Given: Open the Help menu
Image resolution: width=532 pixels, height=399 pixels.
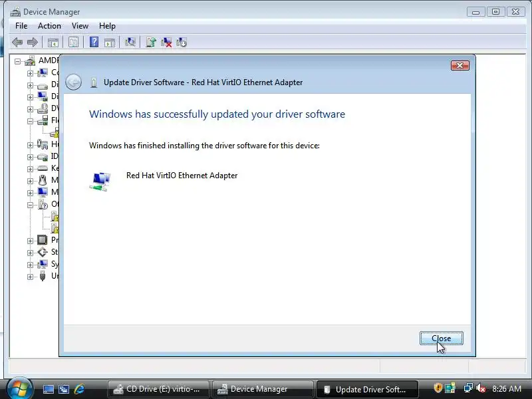Looking at the screenshot, I should click(x=107, y=26).
